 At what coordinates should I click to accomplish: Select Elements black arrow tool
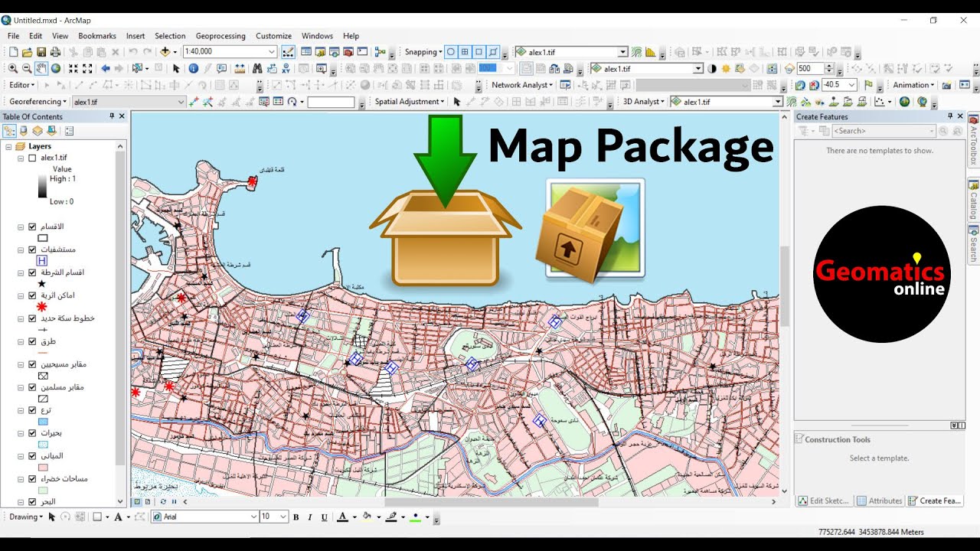(x=176, y=68)
